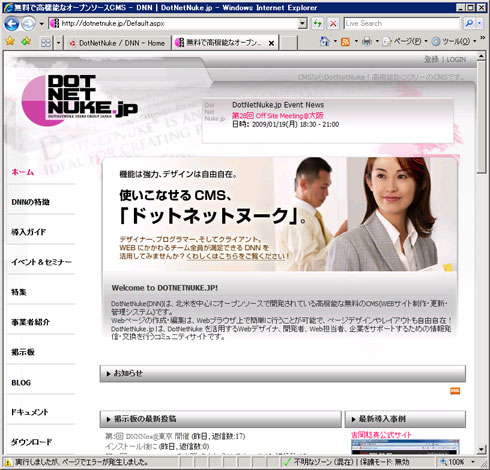Click the Print toolbar icon

367,42
